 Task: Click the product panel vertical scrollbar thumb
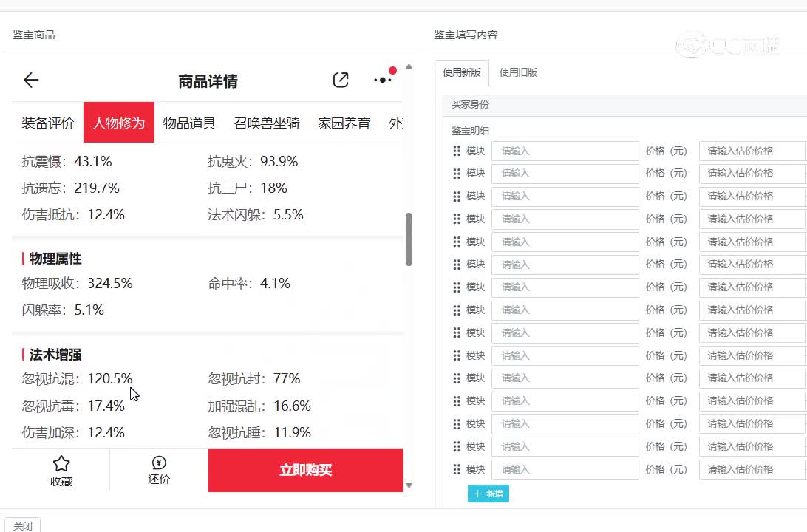pyautogui.click(x=409, y=239)
